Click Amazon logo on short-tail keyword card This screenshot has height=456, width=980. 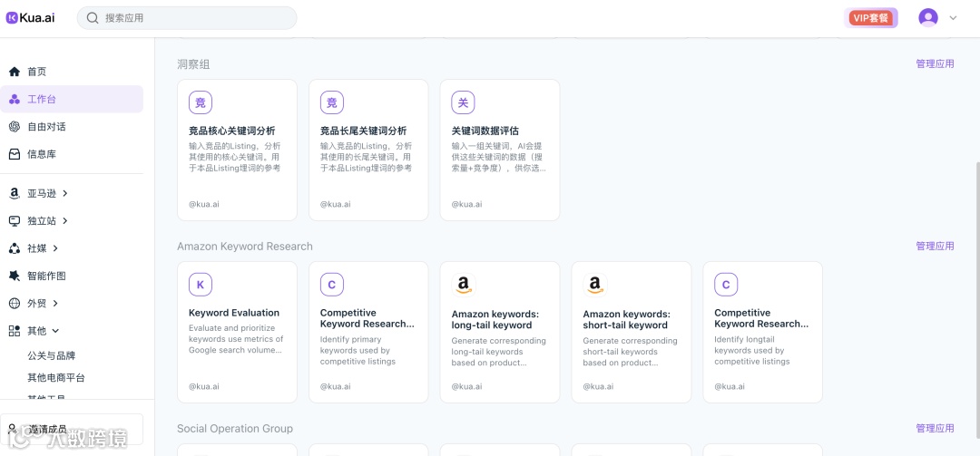click(595, 285)
